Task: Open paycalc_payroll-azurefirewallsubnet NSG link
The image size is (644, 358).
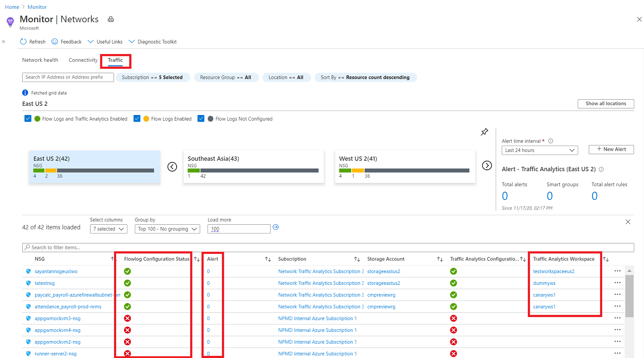Action: pyautogui.click(x=77, y=295)
